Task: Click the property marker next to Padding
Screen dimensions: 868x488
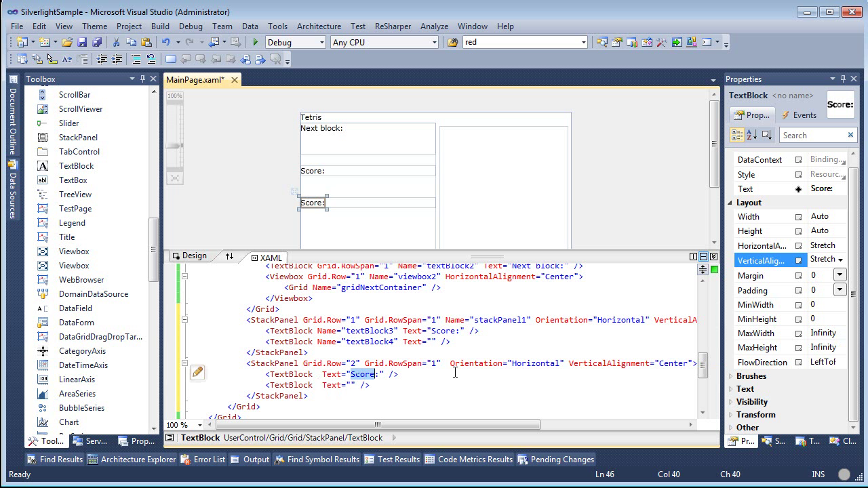Action: point(798,291)
